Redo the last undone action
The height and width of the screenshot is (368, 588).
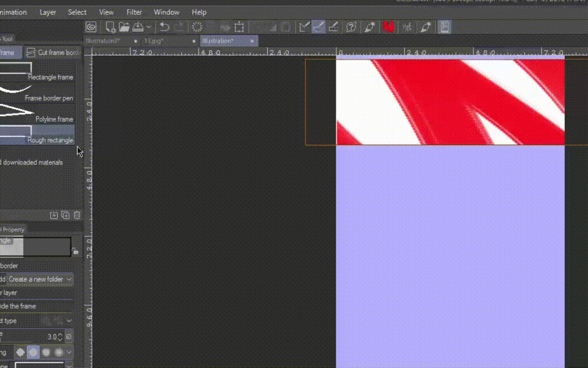[179, 27]
